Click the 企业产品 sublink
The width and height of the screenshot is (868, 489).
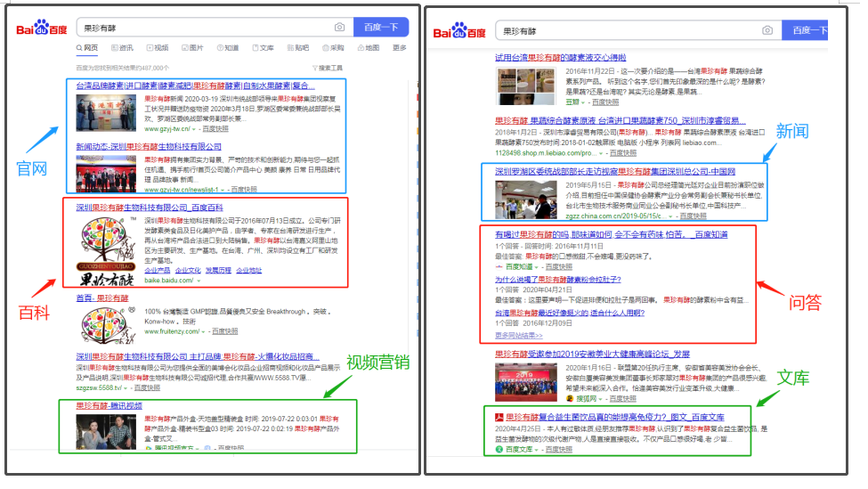coord(158,271)
